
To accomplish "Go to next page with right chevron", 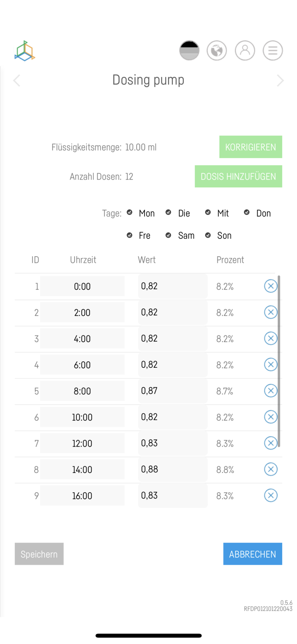I will [x=280, y=80].
